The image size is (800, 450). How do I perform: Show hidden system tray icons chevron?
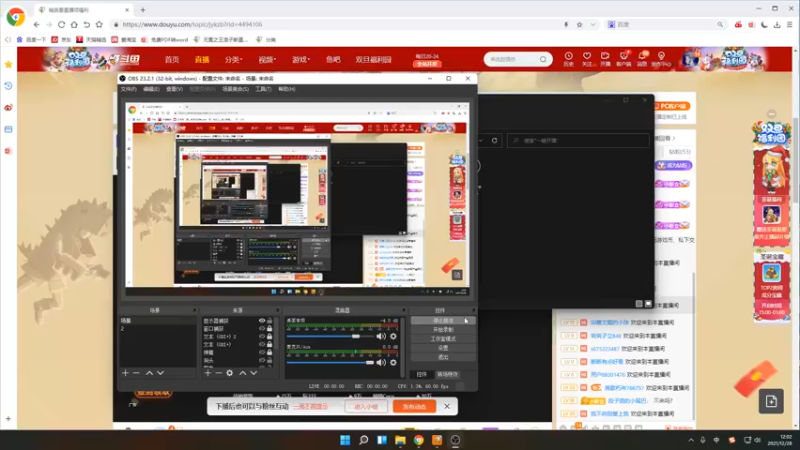[691, 440]
